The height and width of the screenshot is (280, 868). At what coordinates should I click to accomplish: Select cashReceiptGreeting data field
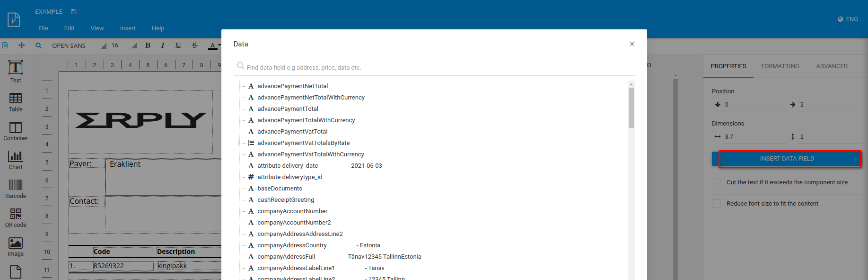pyautogui.click(x=286, y=200)
